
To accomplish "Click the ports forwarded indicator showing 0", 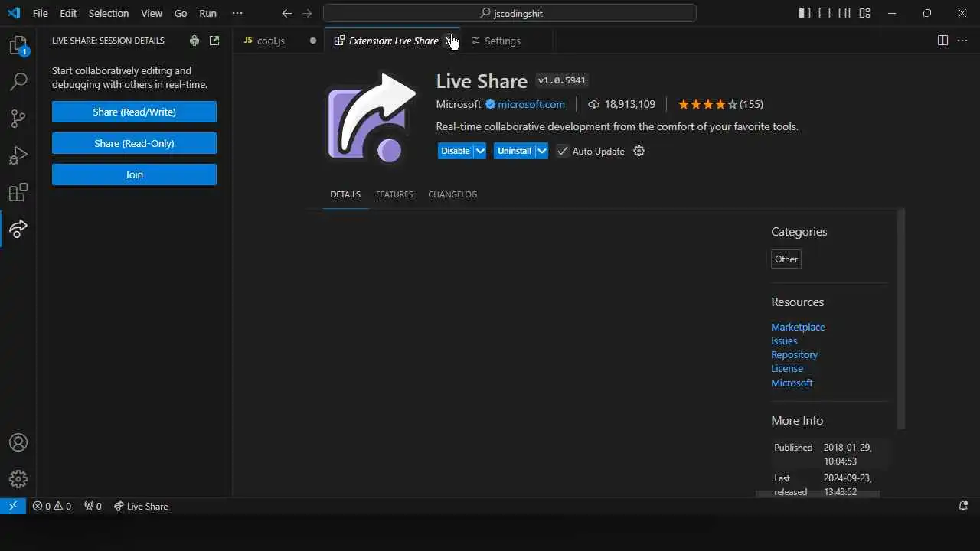I will coord(93,506).
